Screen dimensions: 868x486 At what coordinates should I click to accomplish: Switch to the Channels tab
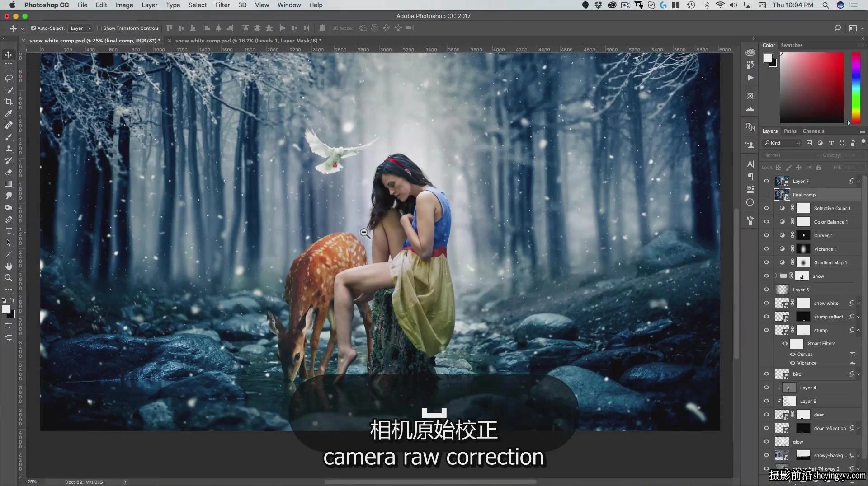click(813, 131)
